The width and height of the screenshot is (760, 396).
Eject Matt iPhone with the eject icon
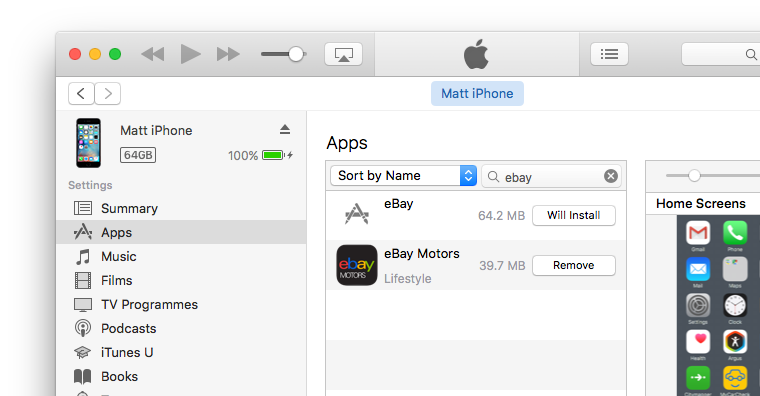tap(285, 129)
